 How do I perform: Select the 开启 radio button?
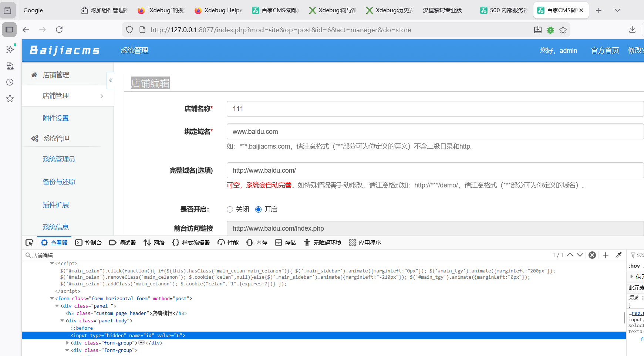[258, 210]
